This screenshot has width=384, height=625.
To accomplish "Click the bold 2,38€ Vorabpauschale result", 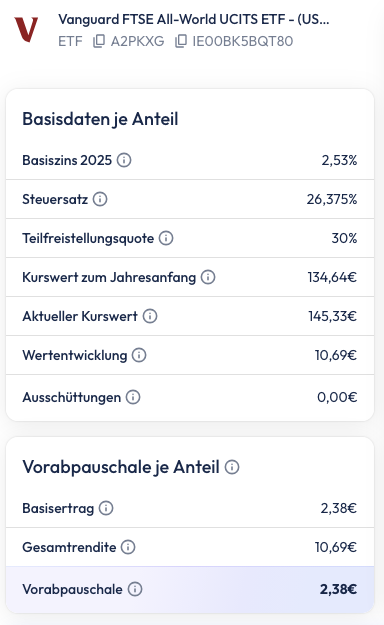I will click(338, 589).
